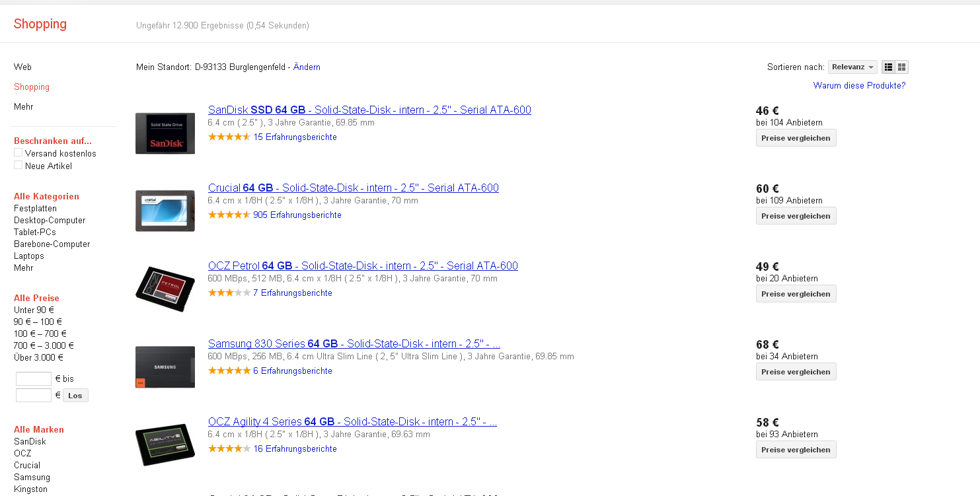Screen dimensions: 980x496
Task: Compare prices for the 58 € OCZ Agility
Action: 796,449
